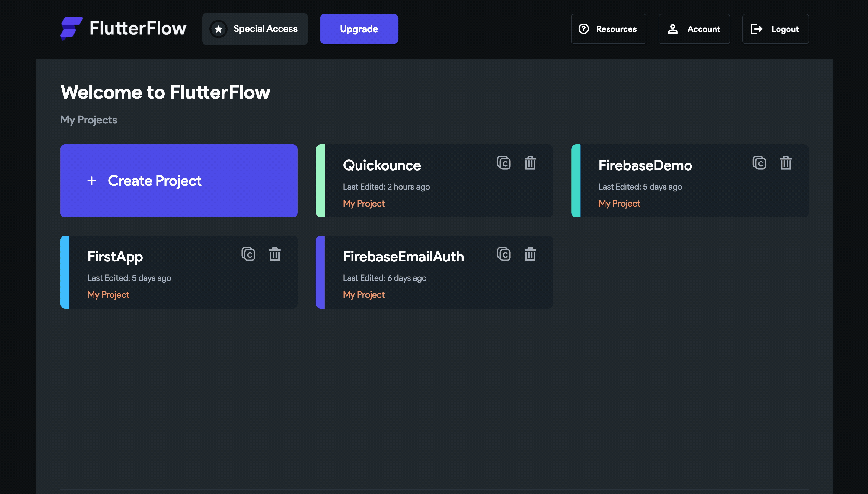868x494 pixels.
Task: Open the FirebaseDemo project title
Action: [x=645, y=165]
